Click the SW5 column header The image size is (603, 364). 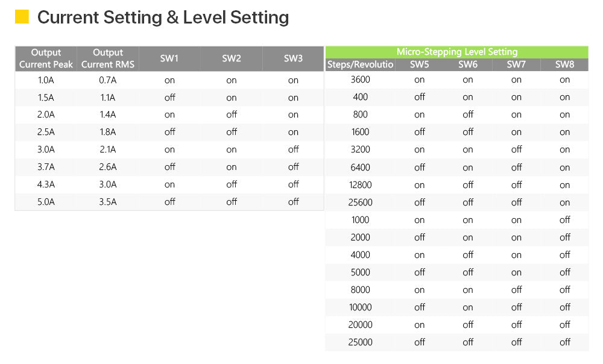[419, 64]
